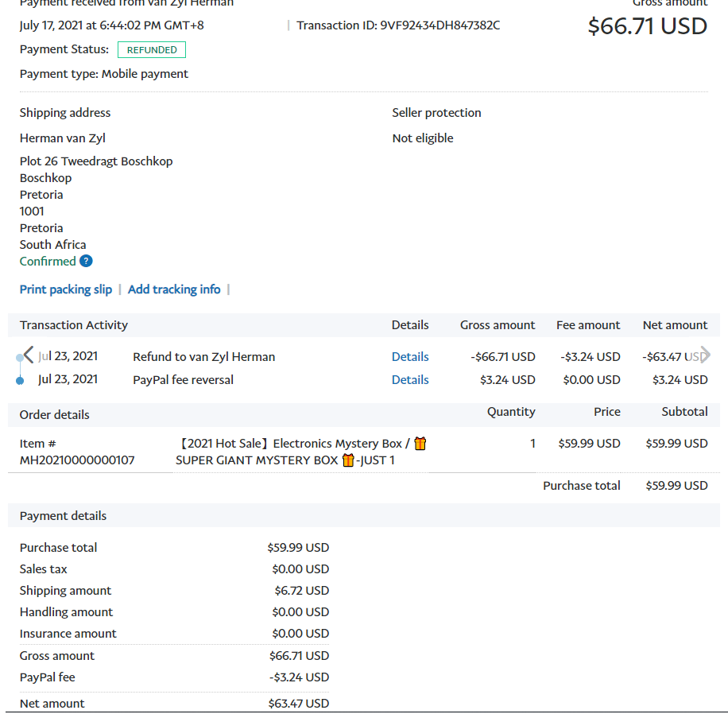Viewport: 728px width, 714px height.
Task: Open the Print packing slip link
Action: pyautogui.click(x=66, y=289)
